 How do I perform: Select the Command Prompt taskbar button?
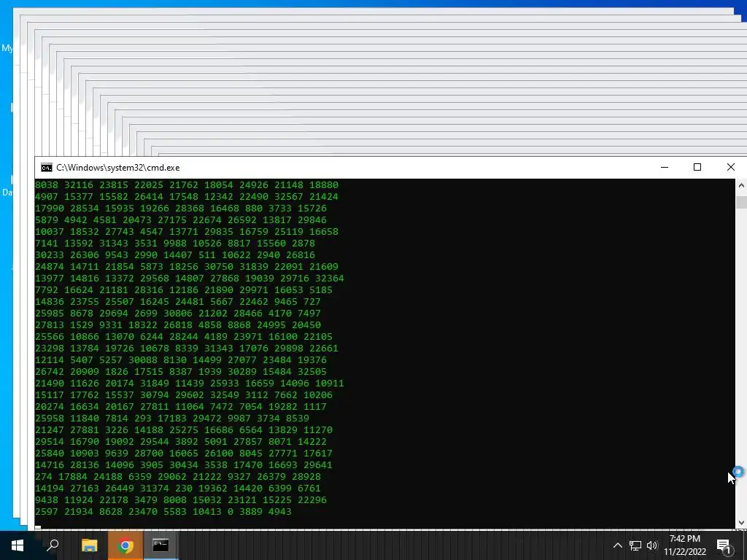[x=160, y=545]
